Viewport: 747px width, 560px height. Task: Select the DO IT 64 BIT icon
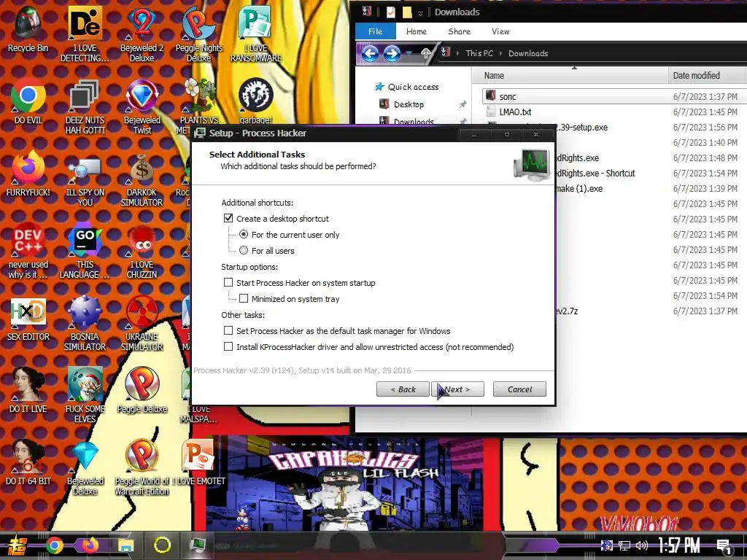[28, 463]
